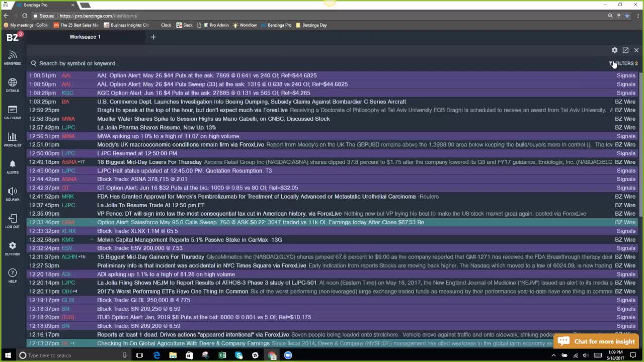
Task: Add a new workspace with the plus button
Action: tap(153, 37)
